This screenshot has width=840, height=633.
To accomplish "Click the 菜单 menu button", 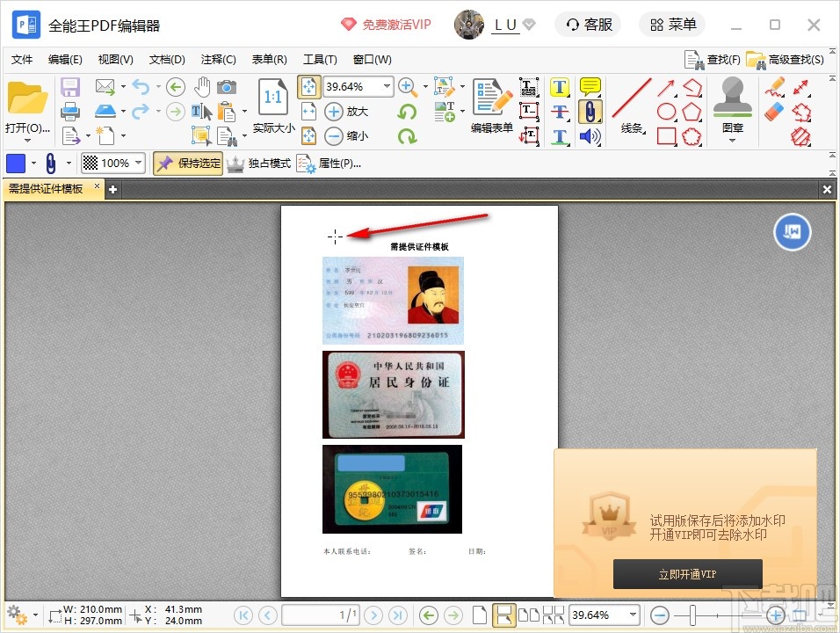I will [x=673, y=25].
